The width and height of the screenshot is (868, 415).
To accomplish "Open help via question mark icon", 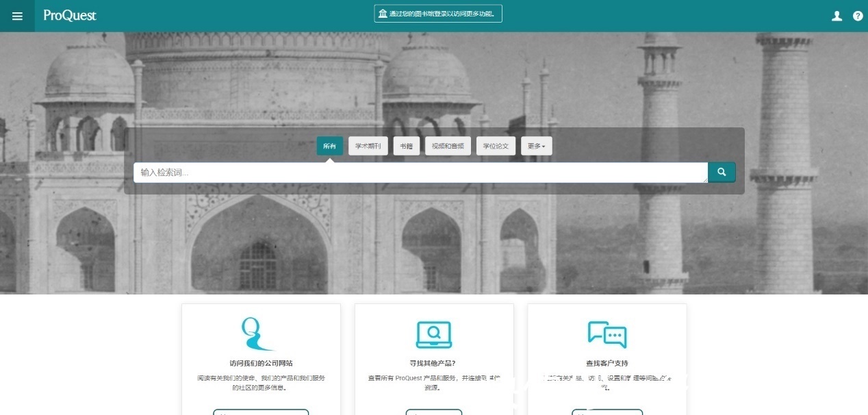I will [858, 16].
